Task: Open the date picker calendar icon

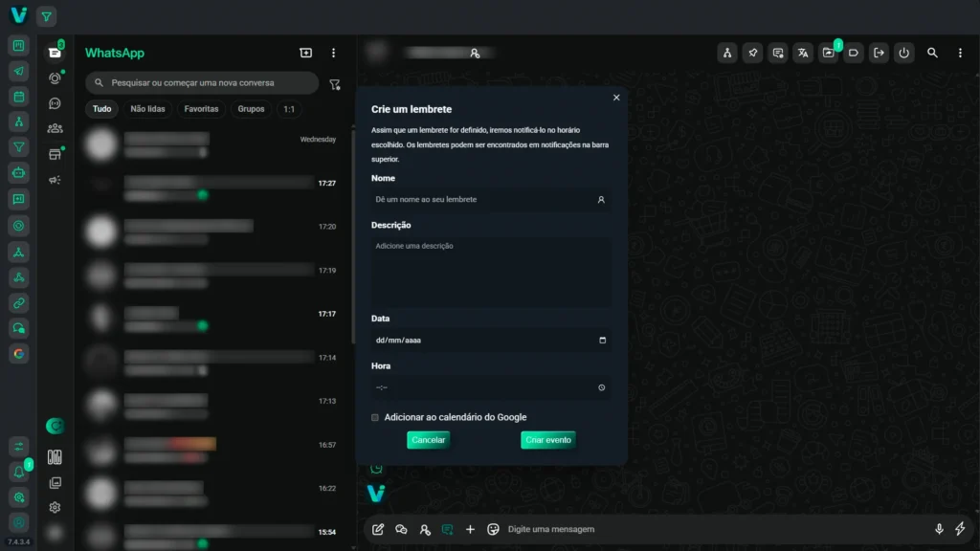Action: click(602, 341)
